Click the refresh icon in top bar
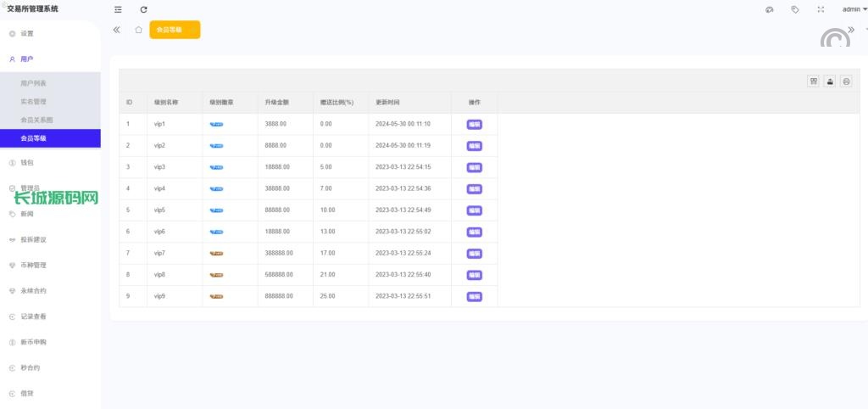Viewport: 868px width, 409px height. click(143, 9)
